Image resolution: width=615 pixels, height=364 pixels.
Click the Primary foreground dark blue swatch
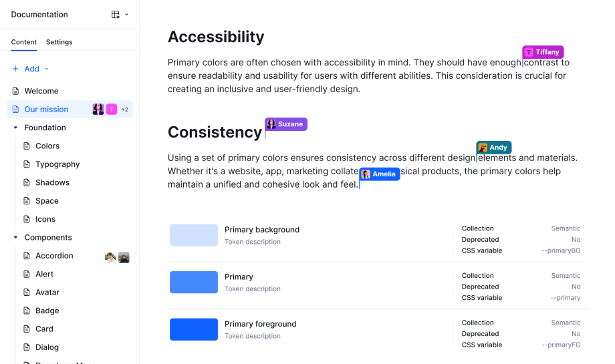(x=194, y=329)
